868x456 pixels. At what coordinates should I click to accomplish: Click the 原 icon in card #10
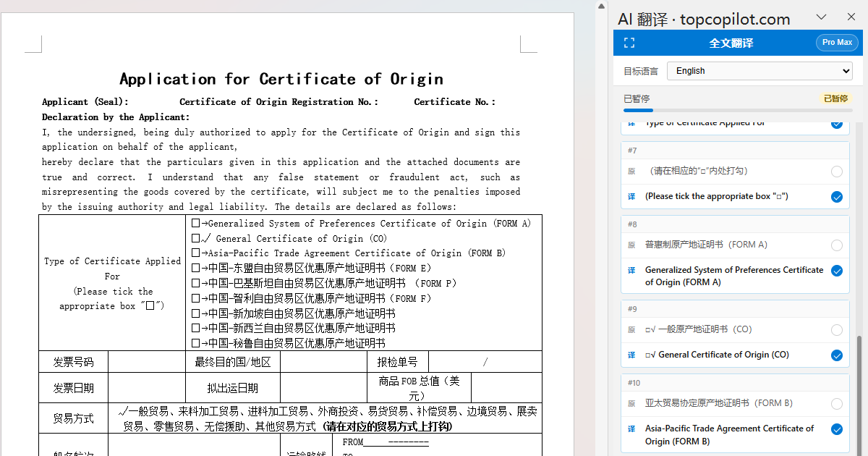pyautogui.click(x=631, y=403)
